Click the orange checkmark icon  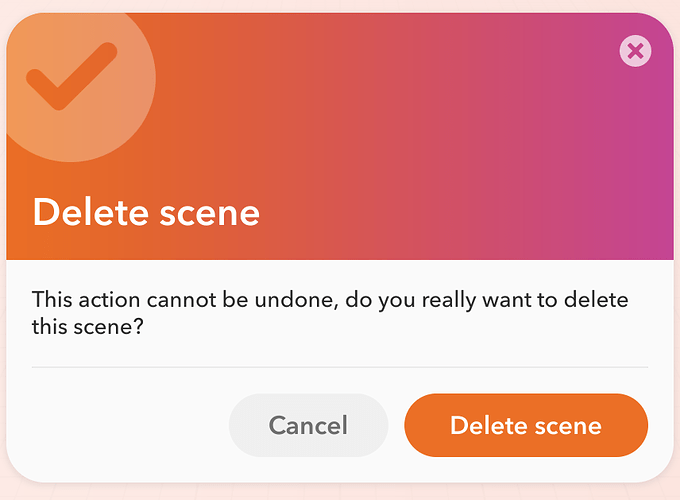[72, 76]
